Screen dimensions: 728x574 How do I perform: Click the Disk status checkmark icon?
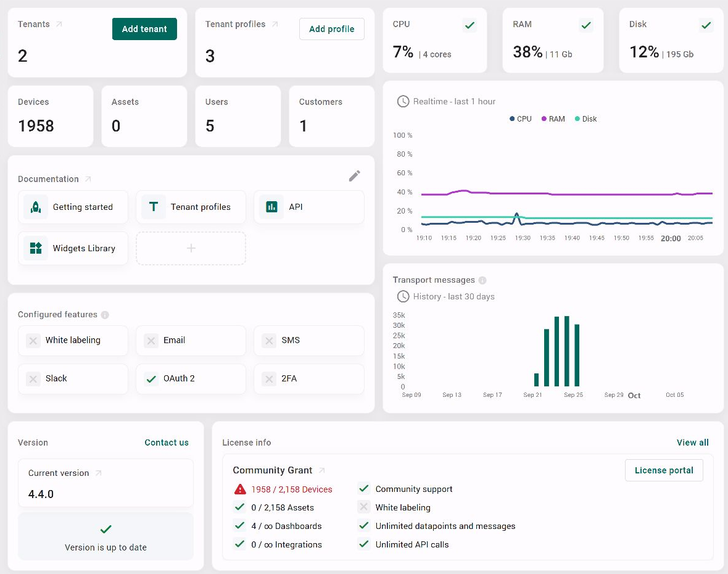[706, 25]
